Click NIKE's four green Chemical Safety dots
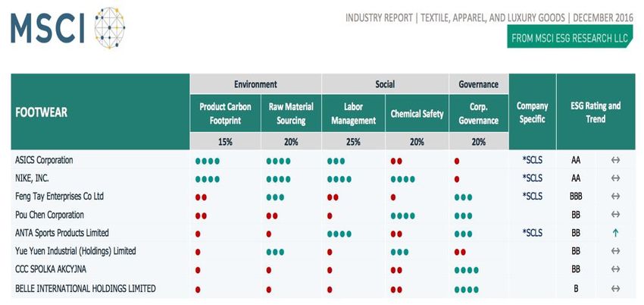The image size is (644, 305). [x=402, y=179]
